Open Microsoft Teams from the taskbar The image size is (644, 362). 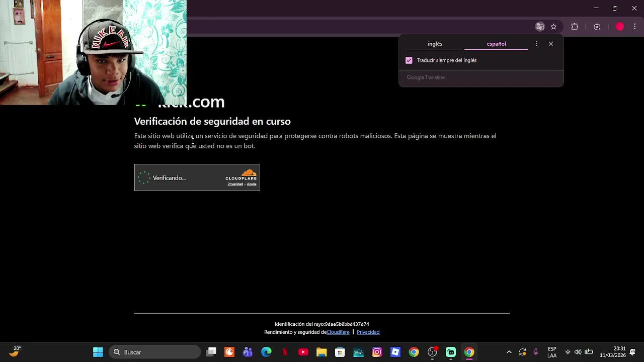click(x=248, y=352)
